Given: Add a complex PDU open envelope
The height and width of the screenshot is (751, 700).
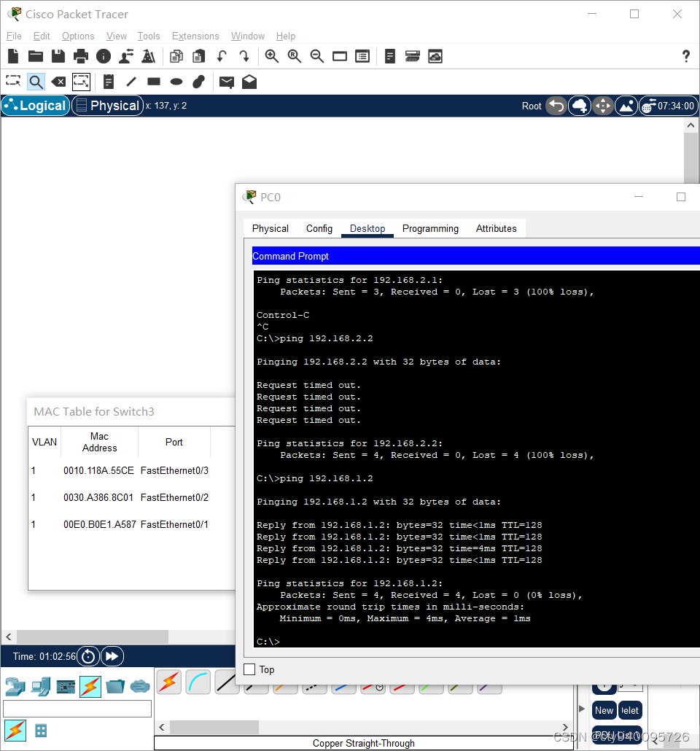Looking at the screenshot, I should 249,82.
